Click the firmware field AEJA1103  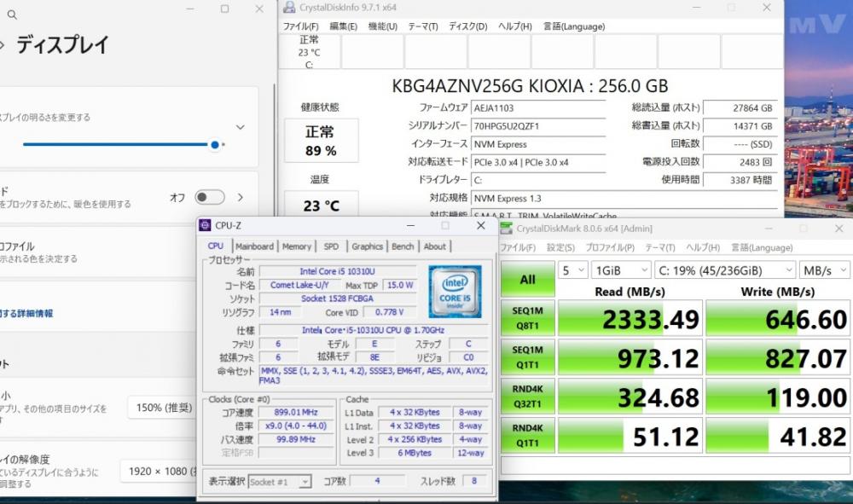pos(538,107)
